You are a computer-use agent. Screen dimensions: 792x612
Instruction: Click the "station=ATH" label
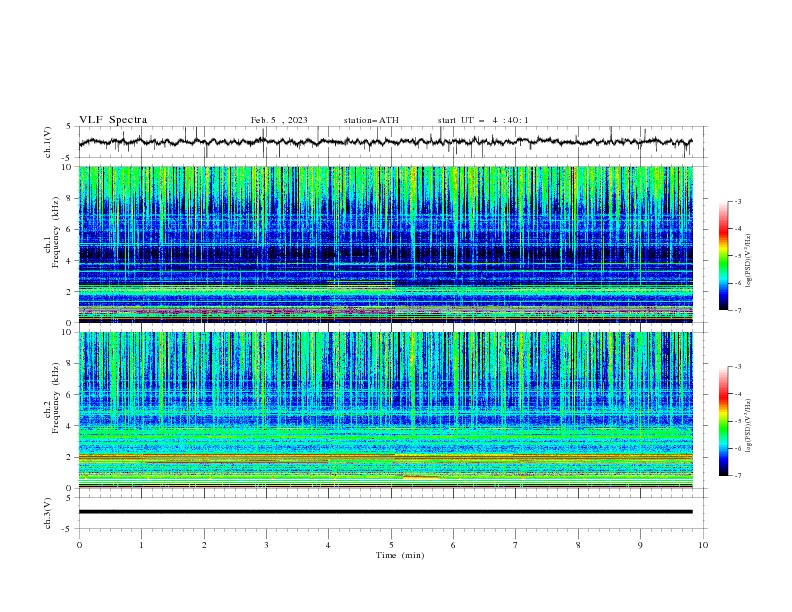pos(371,120)
